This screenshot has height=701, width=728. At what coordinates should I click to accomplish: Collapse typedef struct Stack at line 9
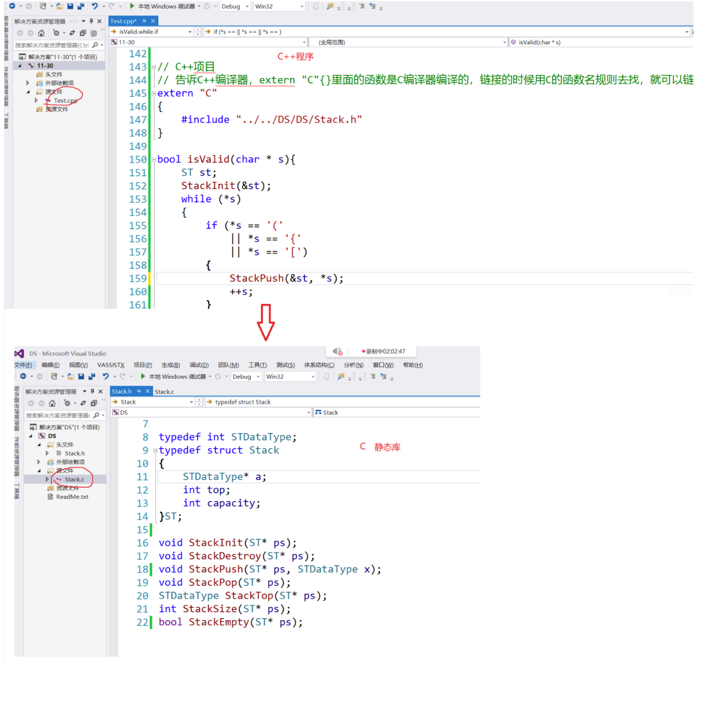click(x=155, y=451)
